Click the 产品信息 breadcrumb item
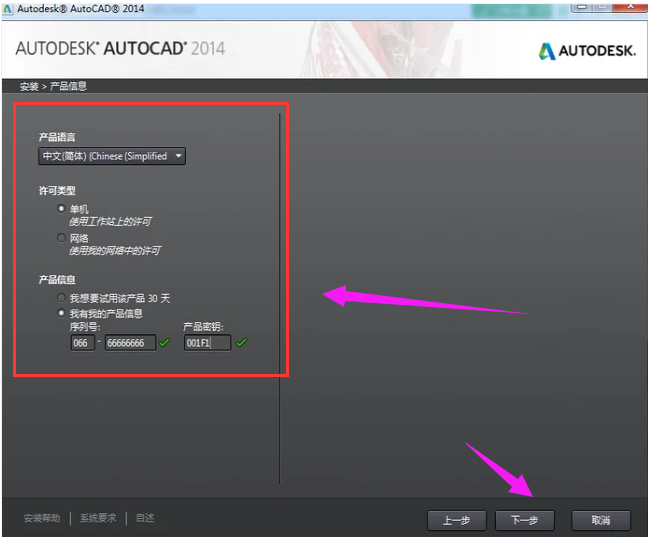651x538 pixels. [68, 86]
